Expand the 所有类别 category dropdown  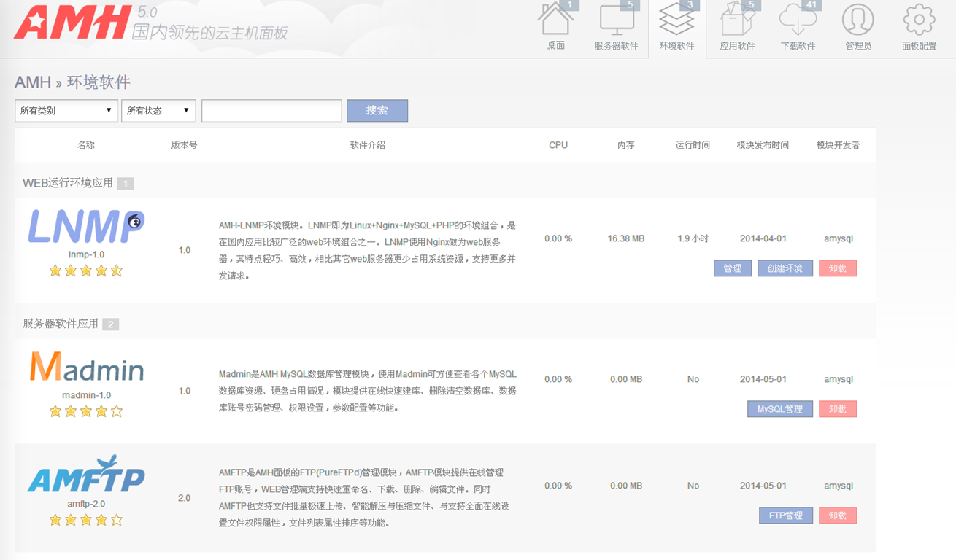point(66,111)
